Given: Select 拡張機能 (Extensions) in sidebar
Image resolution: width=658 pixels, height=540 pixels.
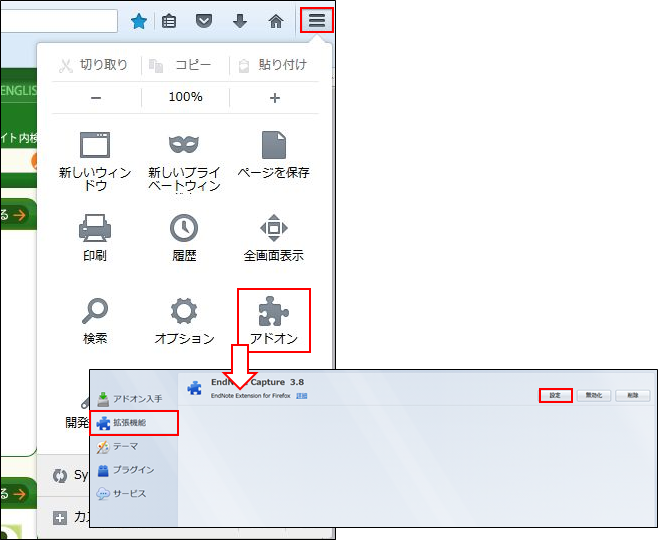Looking at the screenshot, I should tap(134, 422).
